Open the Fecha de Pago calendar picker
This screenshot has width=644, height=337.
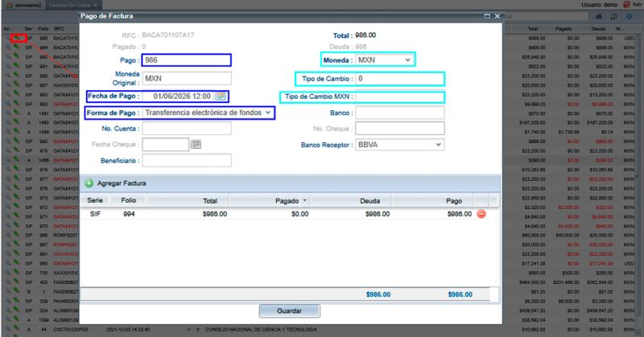(221, 96)
